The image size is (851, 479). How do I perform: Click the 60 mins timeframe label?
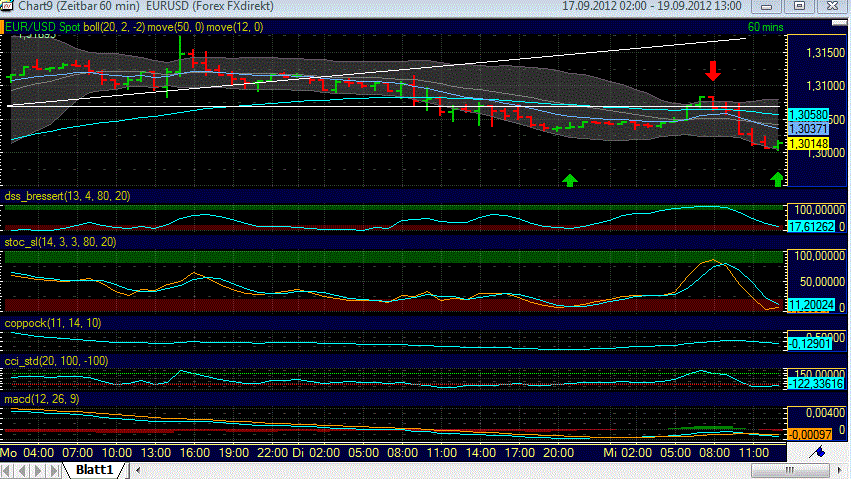765,27
